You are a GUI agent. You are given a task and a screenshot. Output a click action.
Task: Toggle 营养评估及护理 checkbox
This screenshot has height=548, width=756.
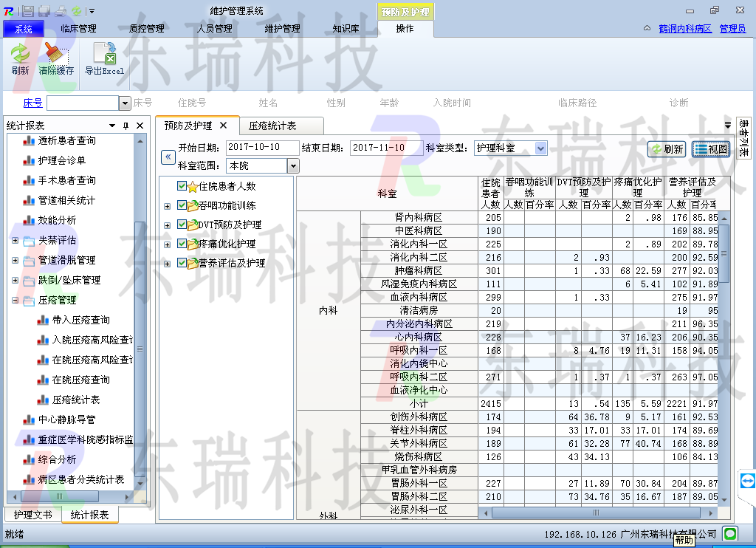click(182, 263)
